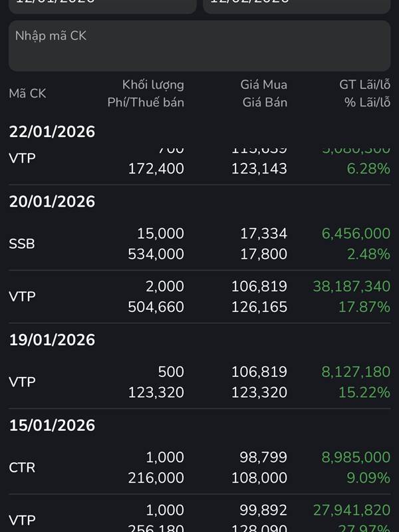Tap the Phí/Thuế bán column label
Screen dimensions: 399x532
[x=146, y=102]
